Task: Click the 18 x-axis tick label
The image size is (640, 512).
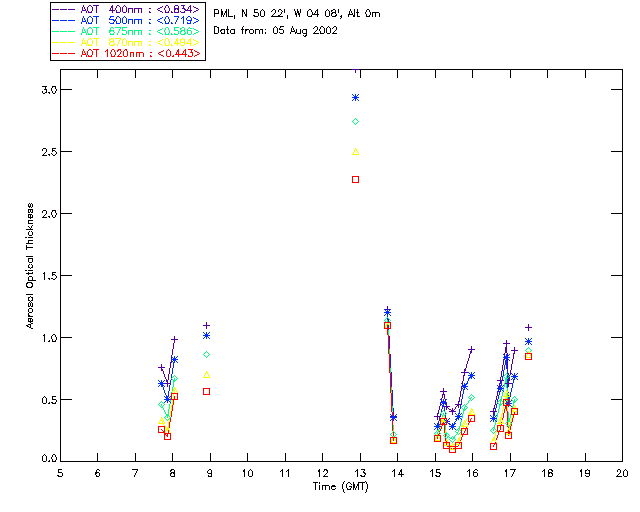Action: click(x=547, y=473)
